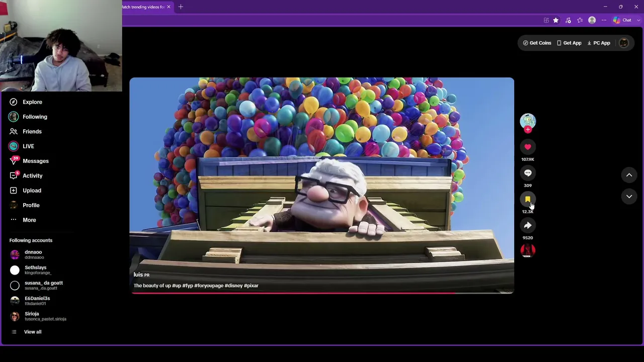The image size is (644, 362).
Task: Open the Messages menu item
Action: 36,161
